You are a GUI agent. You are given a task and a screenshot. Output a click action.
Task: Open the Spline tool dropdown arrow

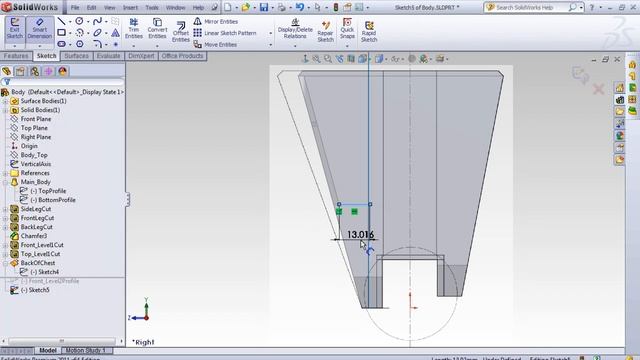pos(106,22)
